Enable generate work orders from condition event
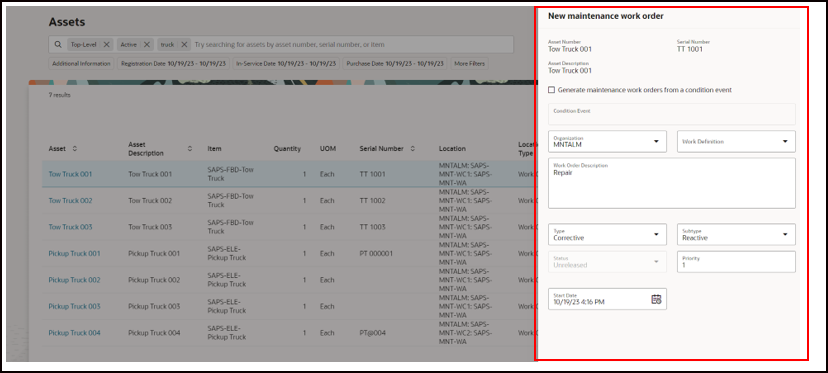This screenshot has height=373, width=828. click(x=551, y=90)
